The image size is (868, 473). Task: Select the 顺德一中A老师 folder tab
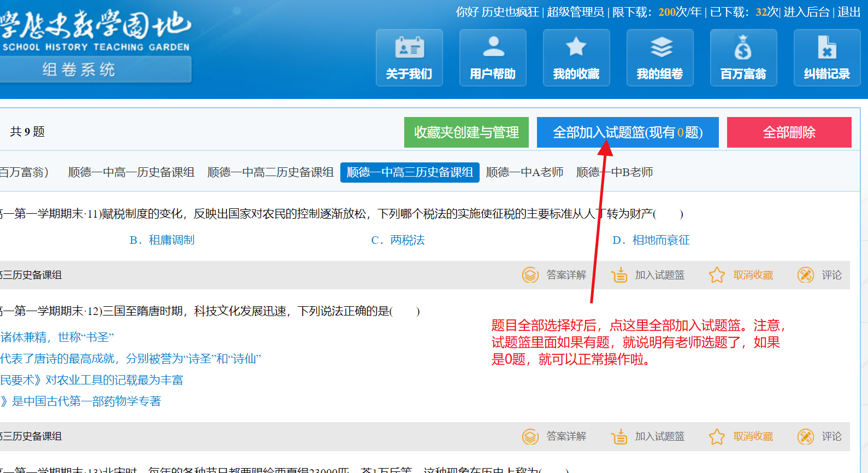coord(524,172)
